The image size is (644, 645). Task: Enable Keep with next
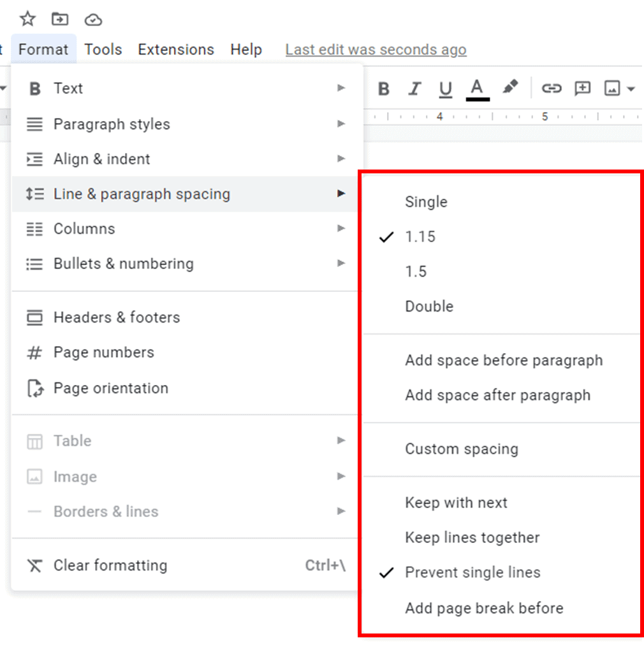[456, 503]
